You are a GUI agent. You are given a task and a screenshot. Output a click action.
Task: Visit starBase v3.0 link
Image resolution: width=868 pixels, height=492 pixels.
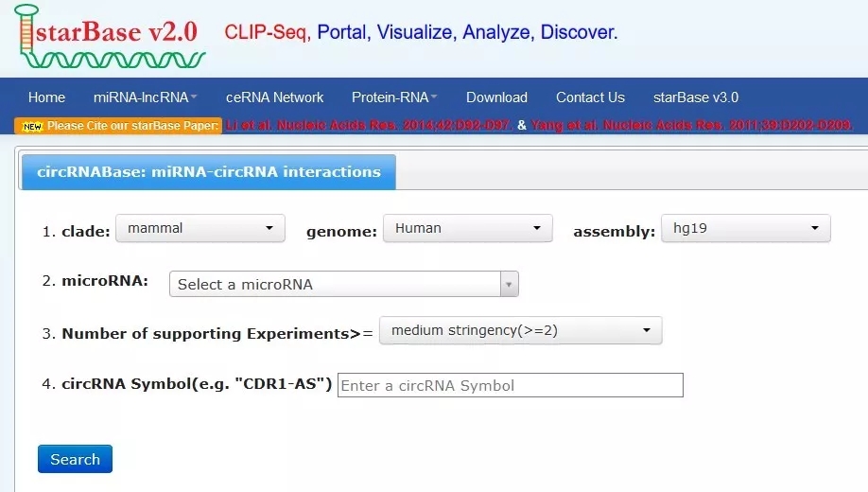(696, 97)
